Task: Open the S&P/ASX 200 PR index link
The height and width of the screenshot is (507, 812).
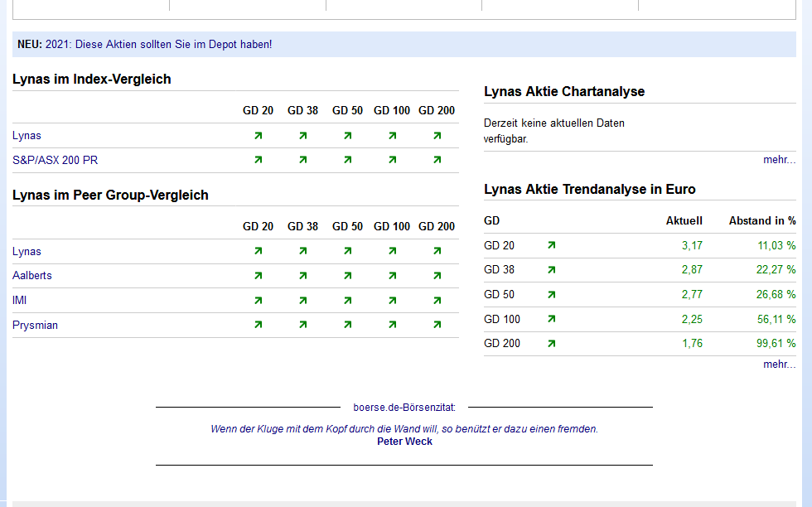Action: [55, 160]
